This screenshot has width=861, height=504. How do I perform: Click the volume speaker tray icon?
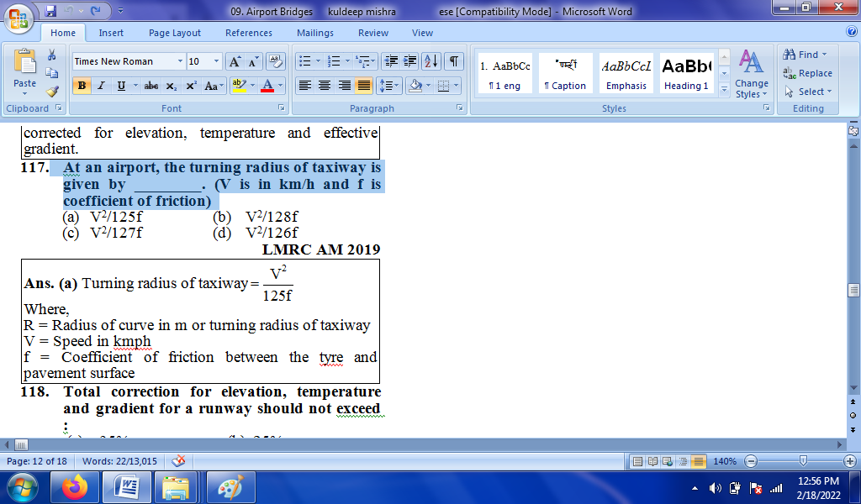point(715,488)
